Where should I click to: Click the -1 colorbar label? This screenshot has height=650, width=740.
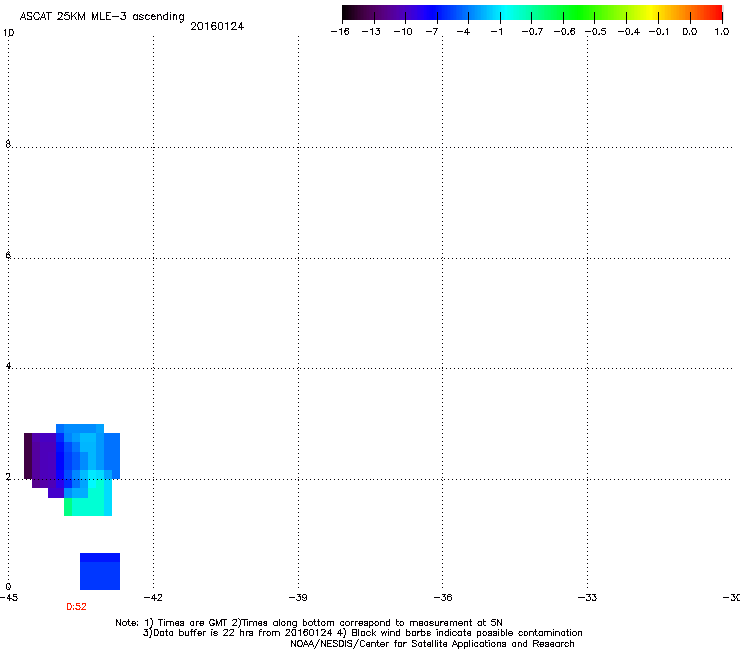(496, 32)
